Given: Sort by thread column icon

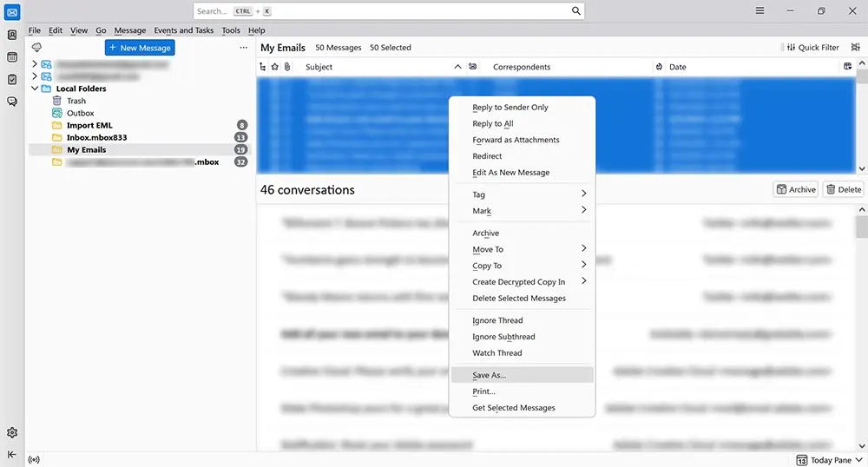Looking at the screenshot, I should pyautogui.click(x=263, y=67).
